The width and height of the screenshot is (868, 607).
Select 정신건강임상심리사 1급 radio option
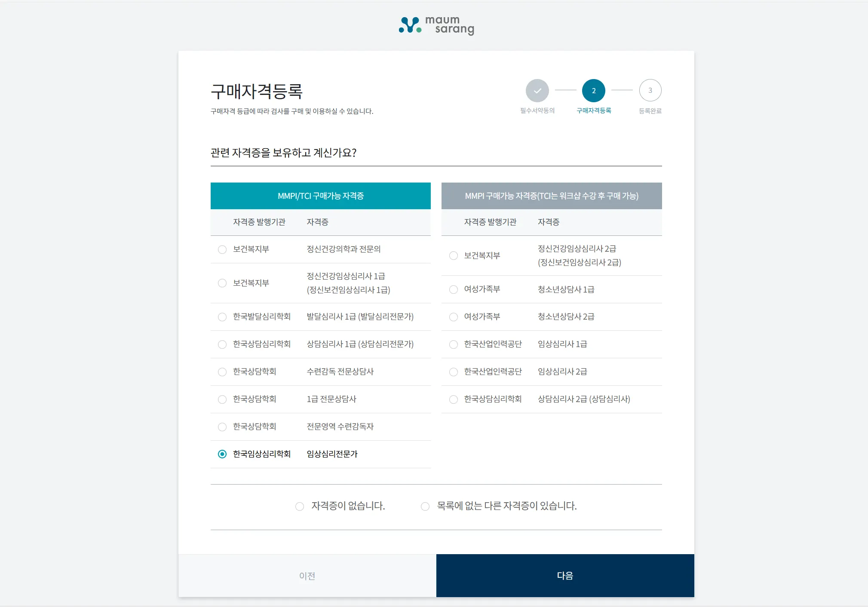coord(222,283)
